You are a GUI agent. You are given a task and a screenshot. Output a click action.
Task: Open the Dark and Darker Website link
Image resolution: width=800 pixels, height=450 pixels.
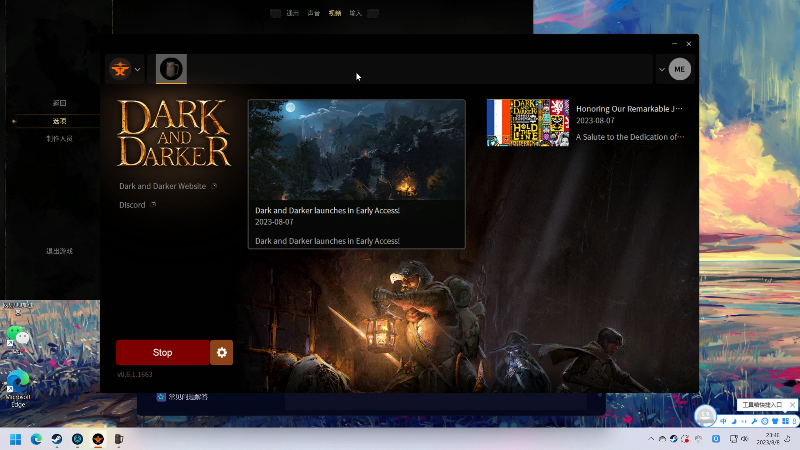click(x=163, y=186)
